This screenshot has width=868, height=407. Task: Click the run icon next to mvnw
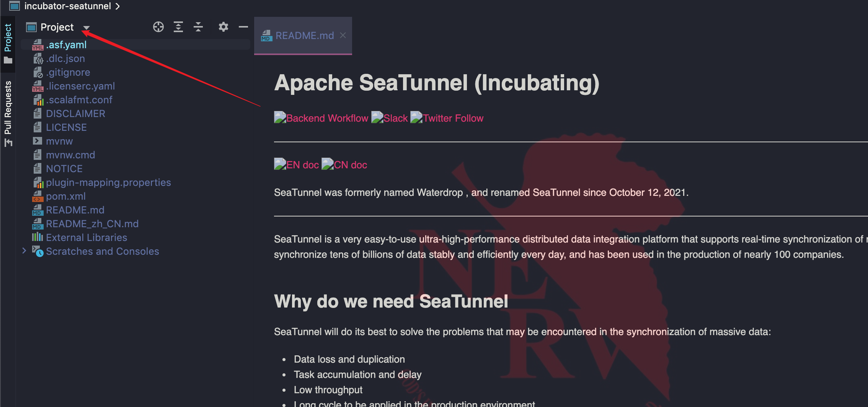point(37,141)
